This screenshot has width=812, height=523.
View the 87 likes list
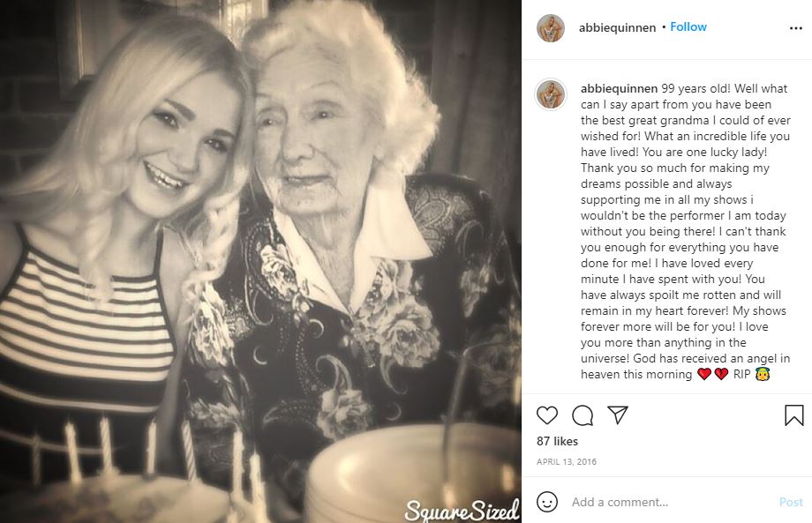[x=557, y=441]
